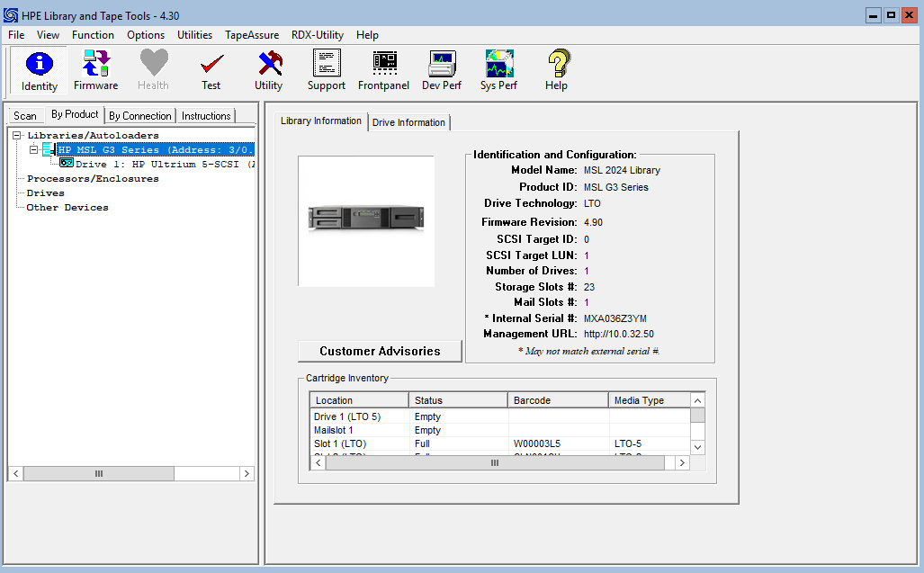This screenshot has height=573, width=924.
Task: Select the Slot 1 (LTO) inventory row
Action: (x=499, y=443)
